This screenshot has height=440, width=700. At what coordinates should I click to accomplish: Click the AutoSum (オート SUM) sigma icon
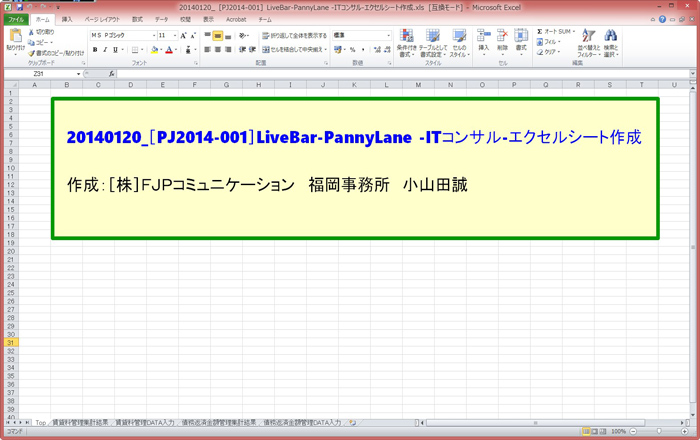[540, 32]
